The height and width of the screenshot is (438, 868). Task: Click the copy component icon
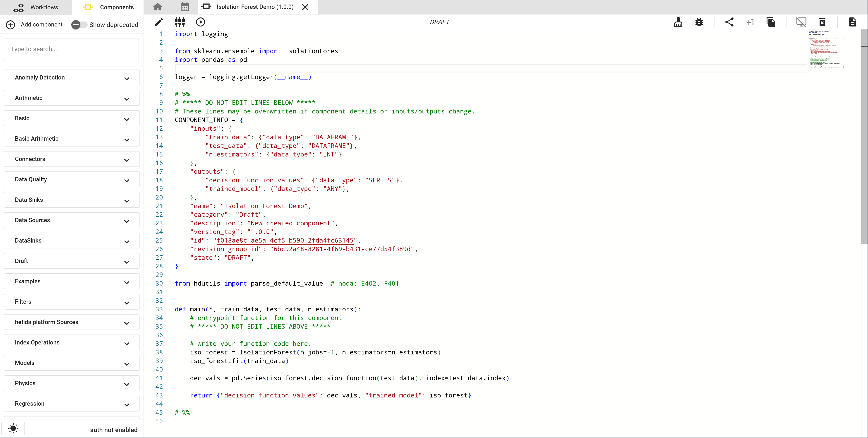click(x=771, y=22)
